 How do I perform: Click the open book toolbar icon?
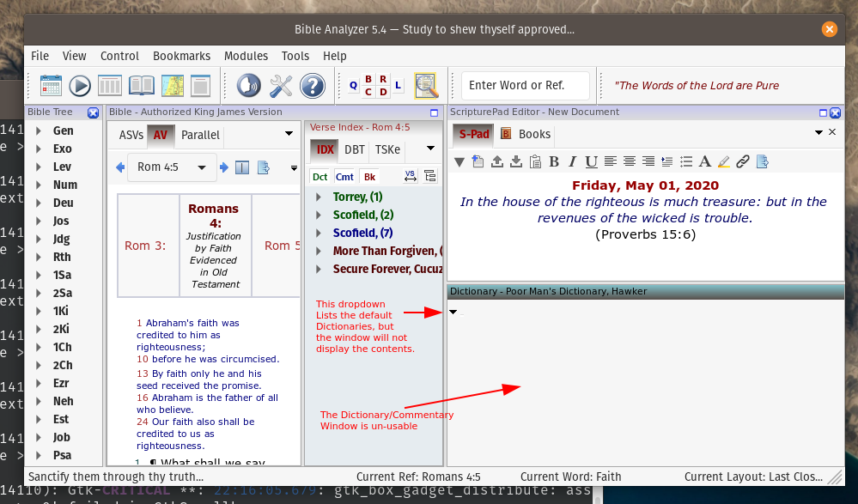click(141, 86)
